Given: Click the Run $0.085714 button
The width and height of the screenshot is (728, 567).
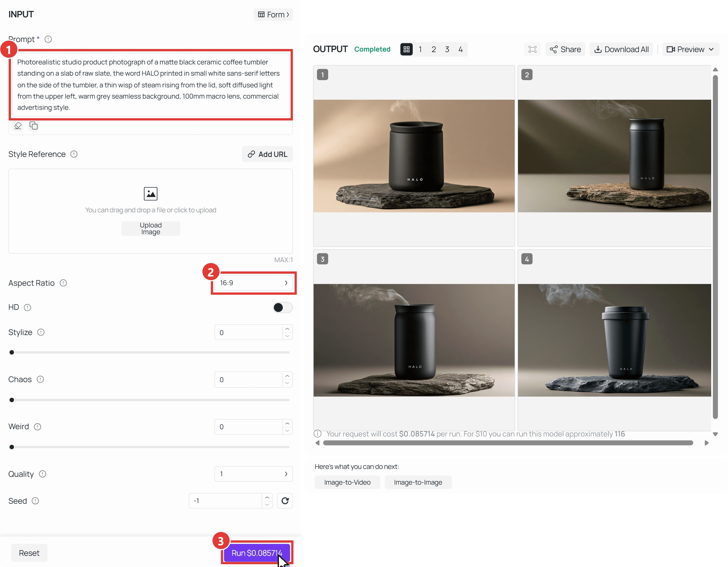Looking at the screenshot, I should pyautogui.click(x=257, y=553).
